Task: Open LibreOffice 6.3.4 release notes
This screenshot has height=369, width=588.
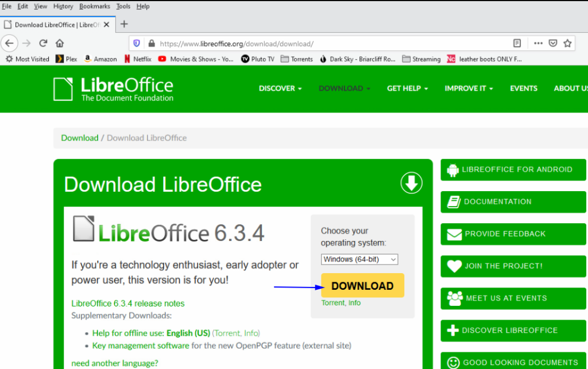Action: (x=128, y=304)
